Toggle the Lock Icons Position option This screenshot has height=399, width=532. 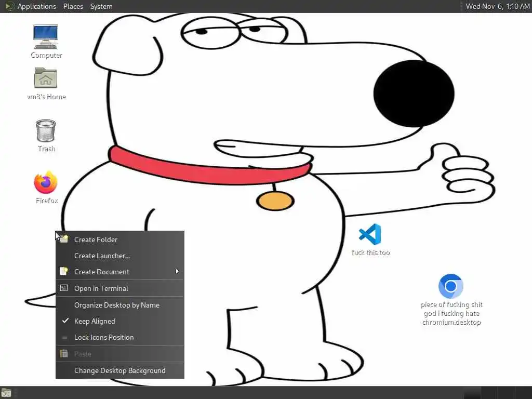(120, 337)
